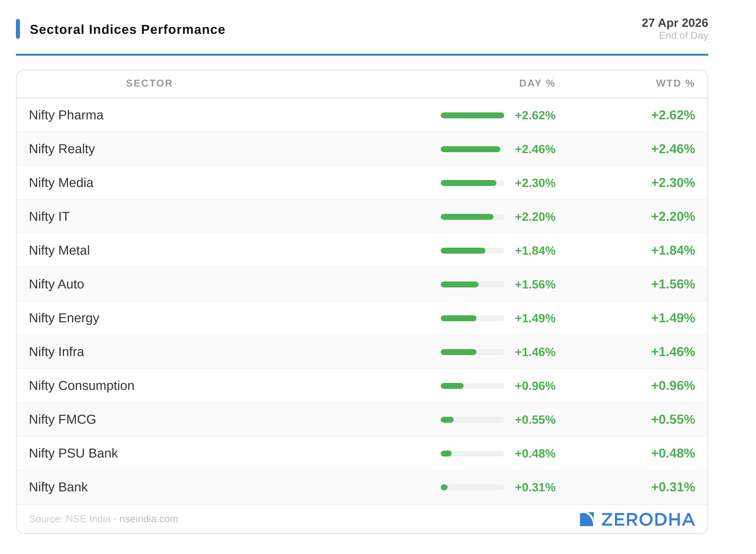Click Nifty Energy WTD value +1.49%
The width and height of the screenshot is (756, 554).
pyautogui.click(x=673, y=318)
